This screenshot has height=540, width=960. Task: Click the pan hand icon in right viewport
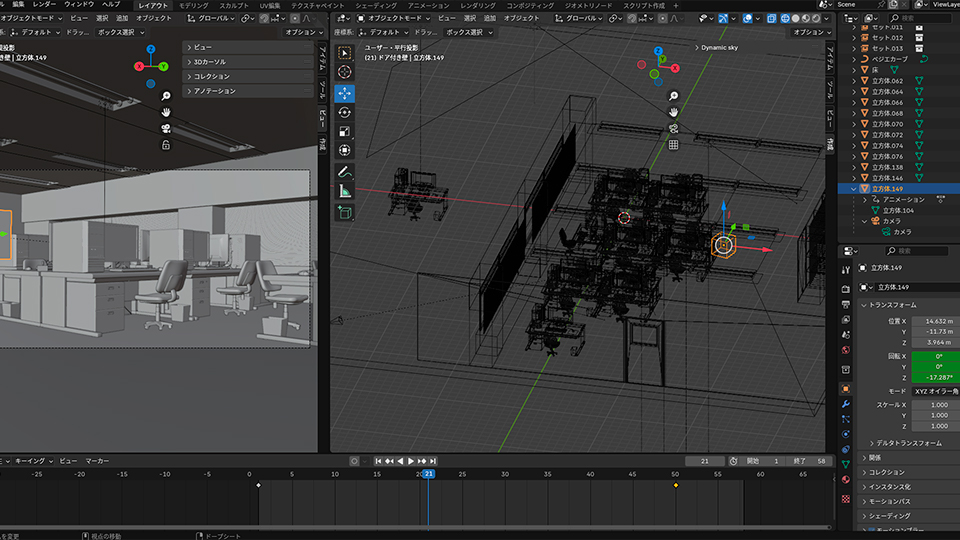click(x=673, y=112)
